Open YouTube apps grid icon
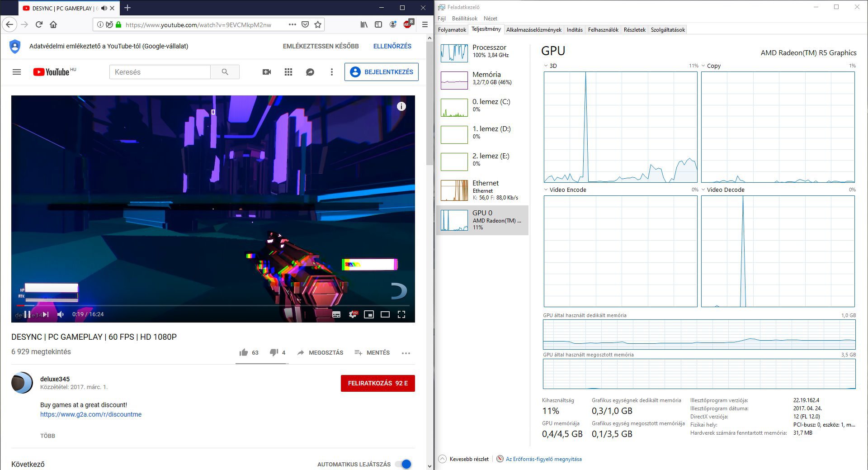 (x=288, y=72)
